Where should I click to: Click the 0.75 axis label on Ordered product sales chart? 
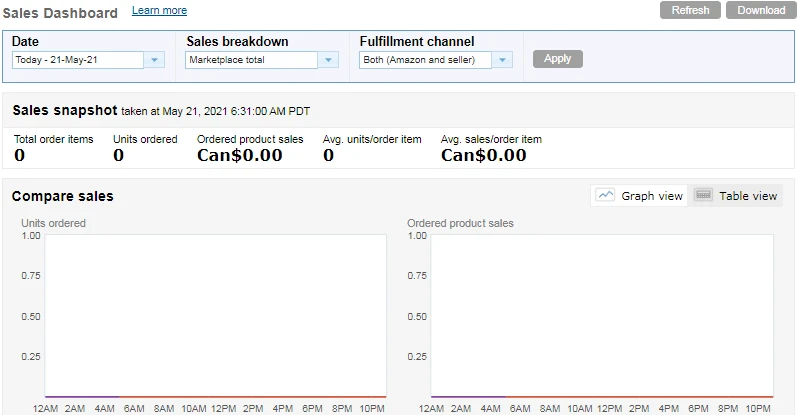pos(417,276)
